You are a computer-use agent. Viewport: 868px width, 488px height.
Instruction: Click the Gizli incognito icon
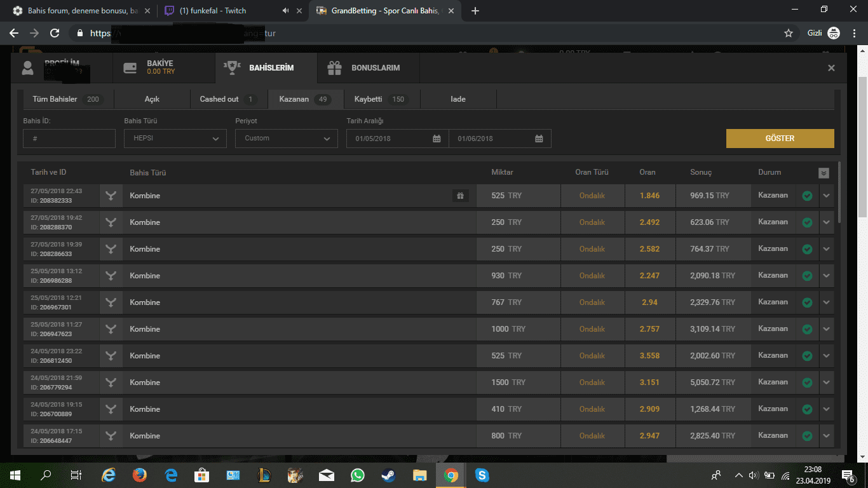pos(834,33)
